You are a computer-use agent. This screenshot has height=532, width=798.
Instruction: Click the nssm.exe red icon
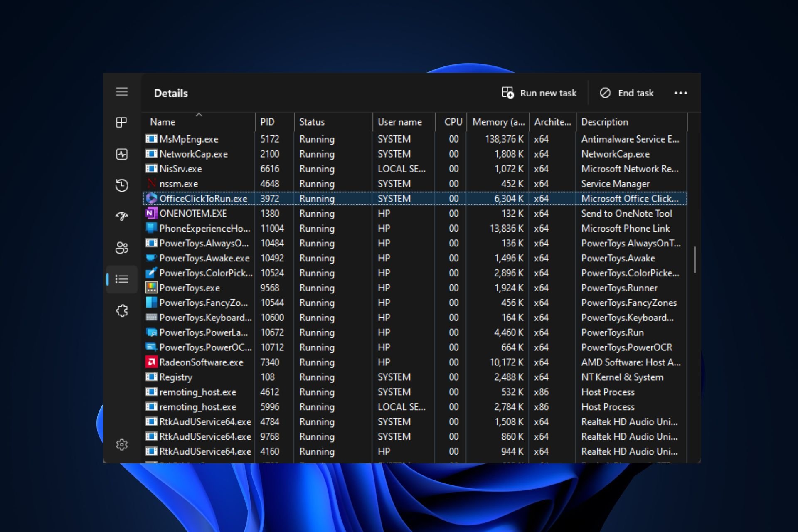pos(151,183)
